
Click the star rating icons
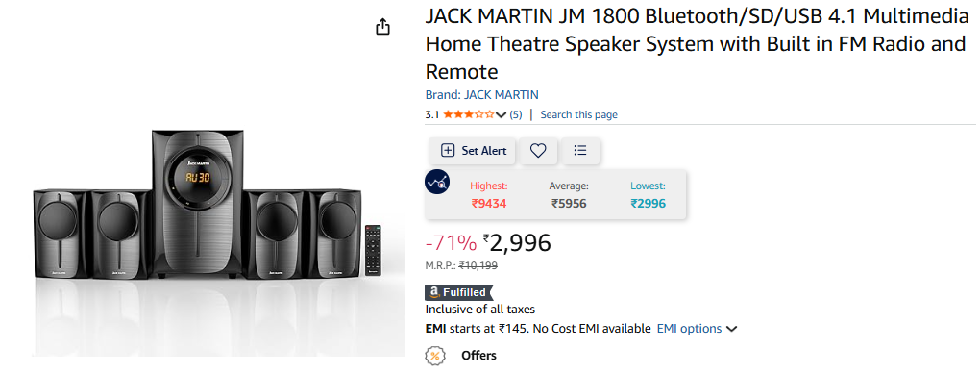469,114
